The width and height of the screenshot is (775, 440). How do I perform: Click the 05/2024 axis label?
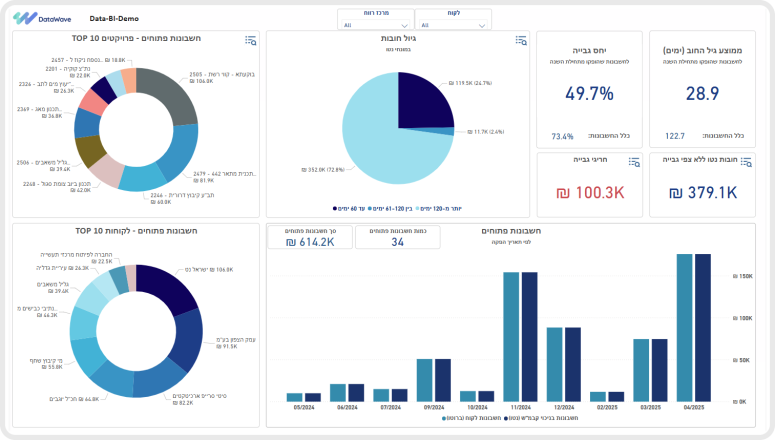click(304, 408)
